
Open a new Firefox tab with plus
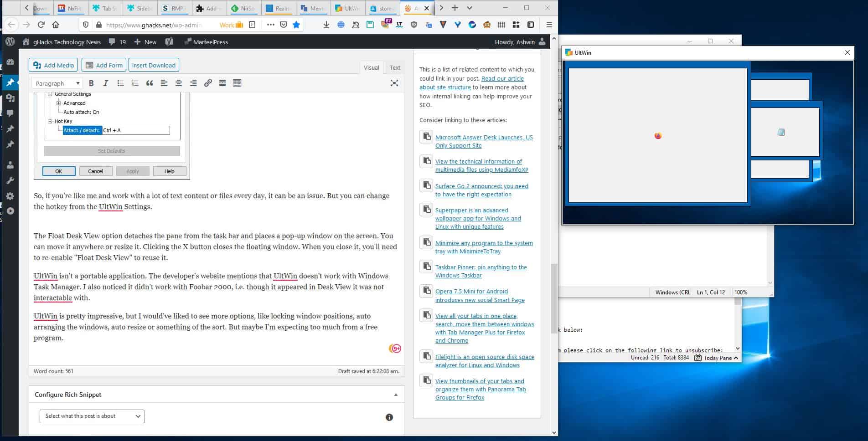(455, 8)
